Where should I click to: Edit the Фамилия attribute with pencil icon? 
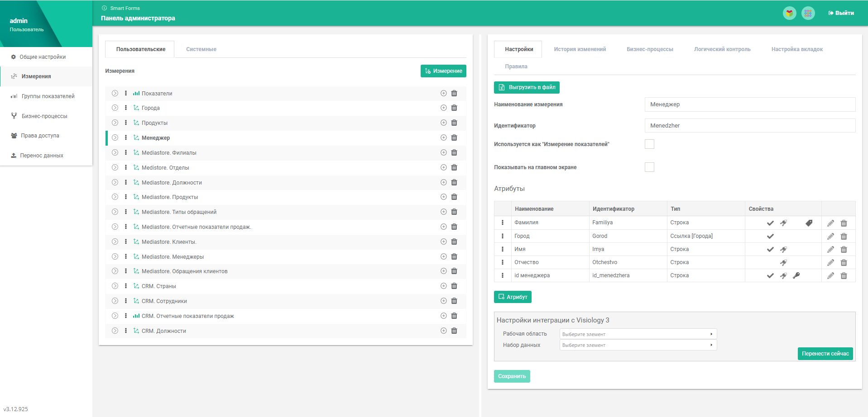click(830, 223)
